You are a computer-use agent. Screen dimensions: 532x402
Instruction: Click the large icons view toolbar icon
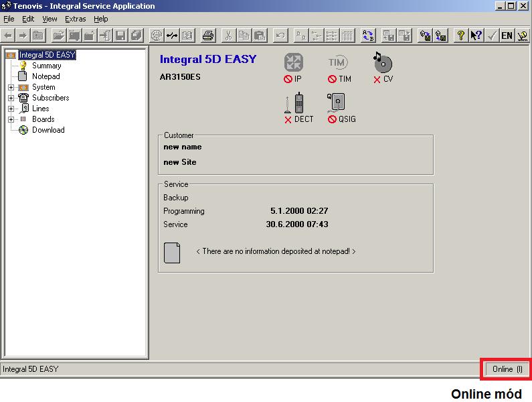click(x=300, y=36)
